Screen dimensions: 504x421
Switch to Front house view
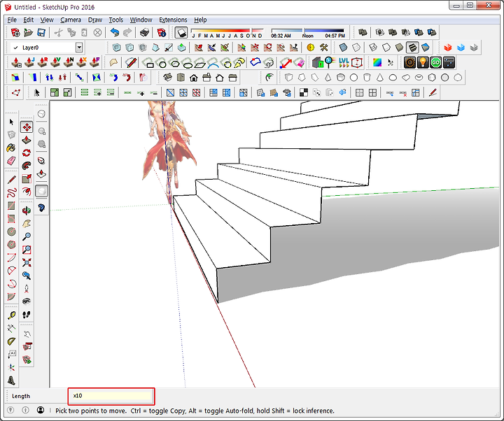click(x=194, y=78)
